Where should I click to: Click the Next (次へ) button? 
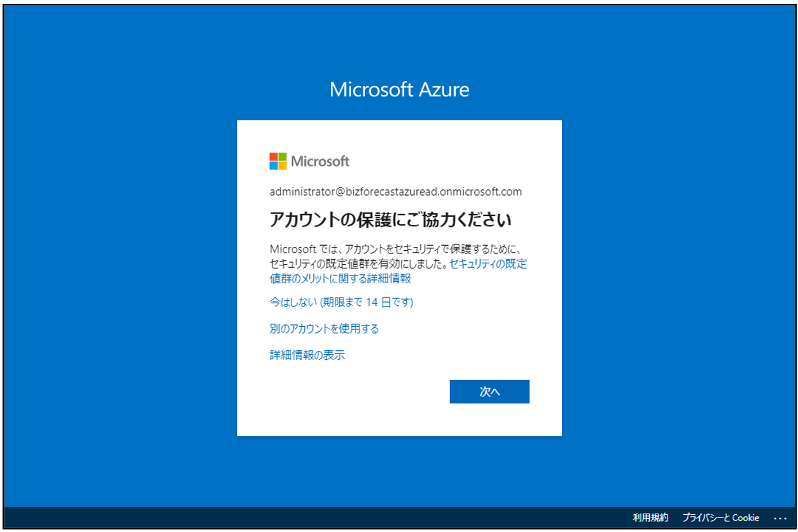click(x=489, y=392)
